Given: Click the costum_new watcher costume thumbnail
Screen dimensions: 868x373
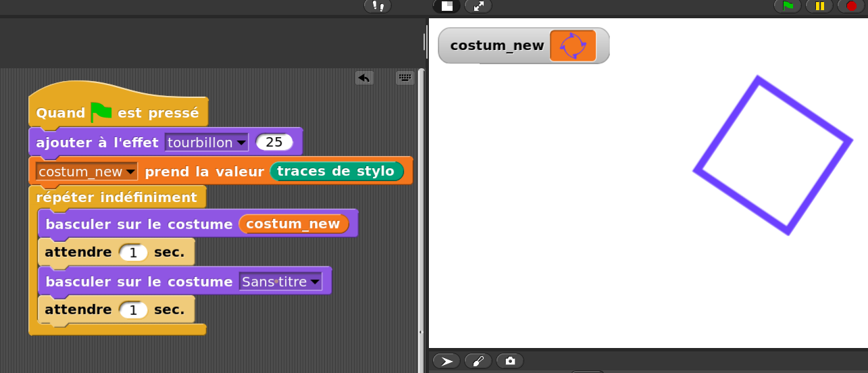Looking at the screenshot, I should point(573,46).
